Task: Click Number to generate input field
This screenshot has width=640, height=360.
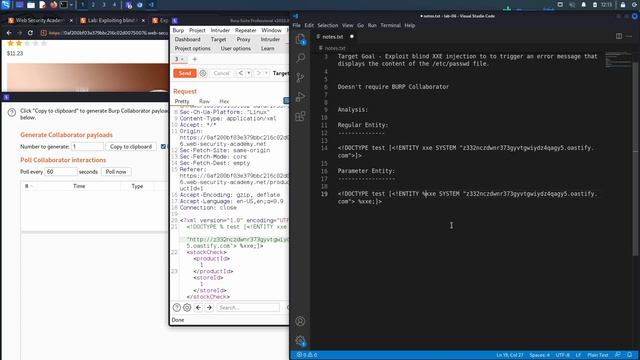Action: pyautogui.click(x=87, y=147)
